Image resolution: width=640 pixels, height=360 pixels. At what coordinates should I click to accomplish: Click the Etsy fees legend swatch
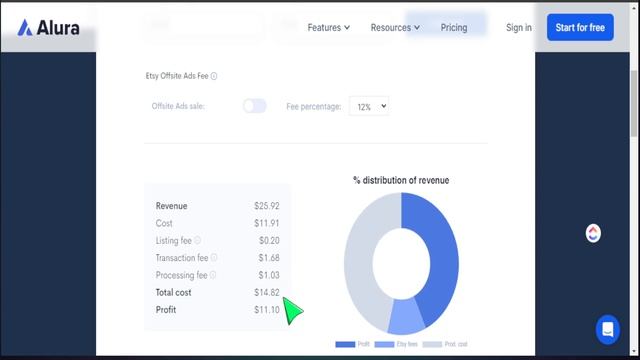(384, 344)
